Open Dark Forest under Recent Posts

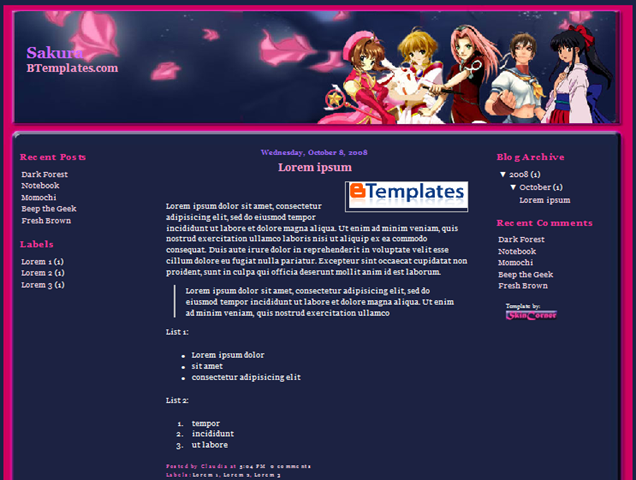[x=45, y=174]
